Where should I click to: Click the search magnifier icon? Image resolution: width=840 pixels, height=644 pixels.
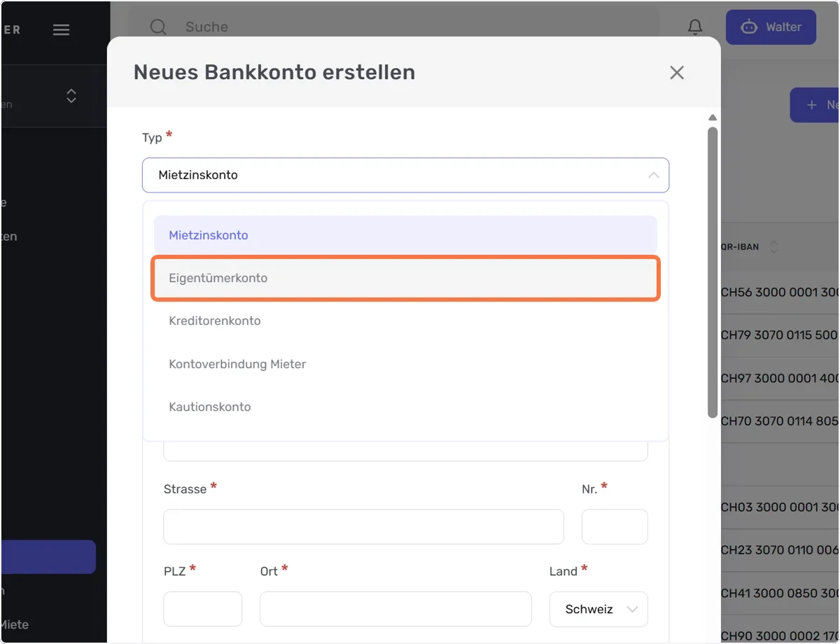point(159,27)
